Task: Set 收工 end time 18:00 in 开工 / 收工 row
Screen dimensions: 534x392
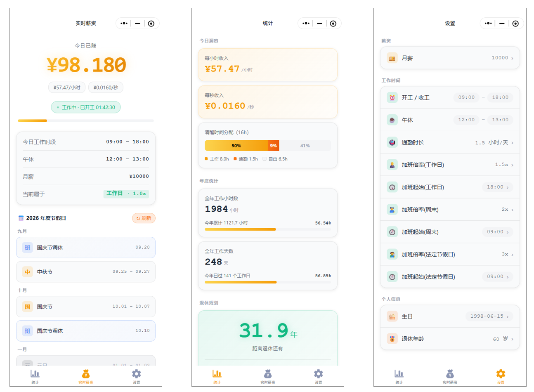Action: click(x=500, y=97)
